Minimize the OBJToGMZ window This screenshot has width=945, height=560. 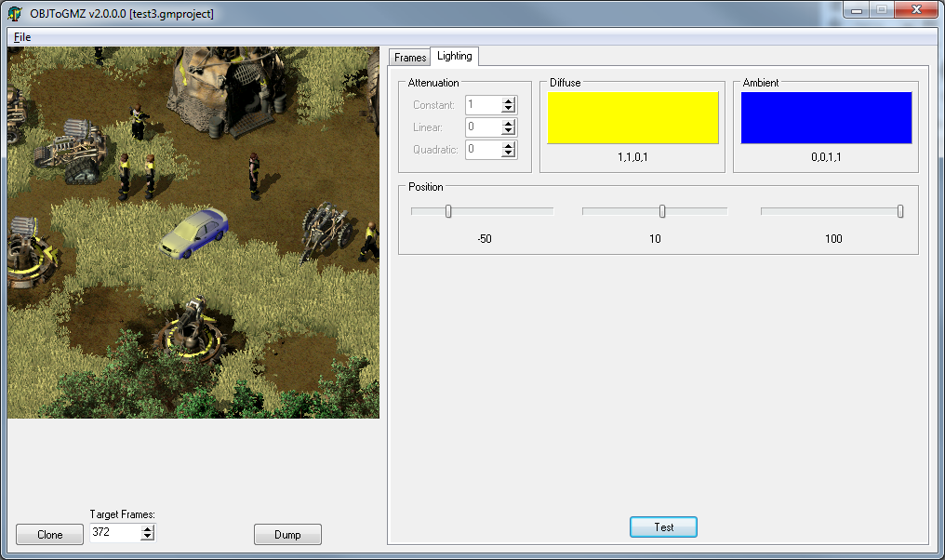[857, 10]
